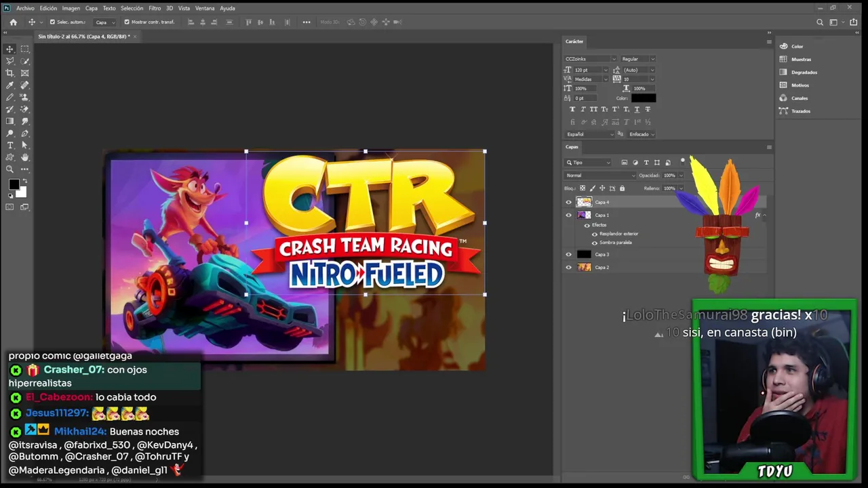Open the (Auto) leading dropdown
This screenshot has height=488, width=868.
639,70
